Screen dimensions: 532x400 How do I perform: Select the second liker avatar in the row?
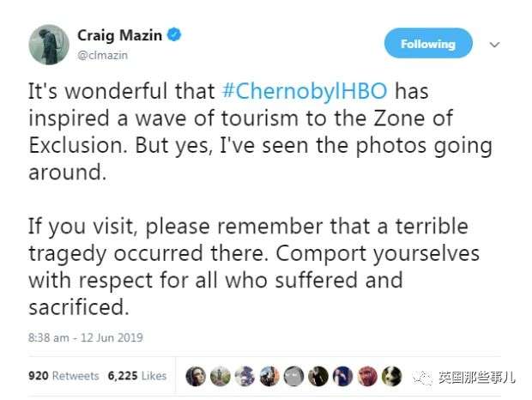[221, 375]
